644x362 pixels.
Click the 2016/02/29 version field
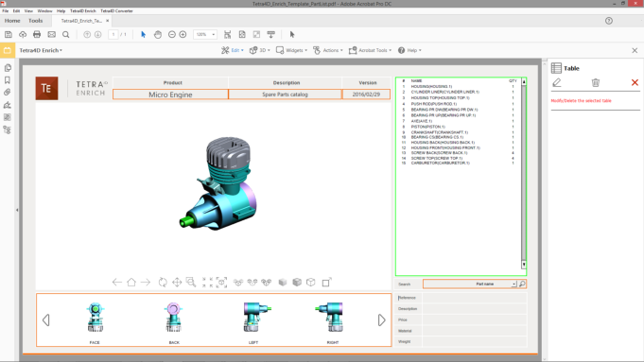pos(366,95)
